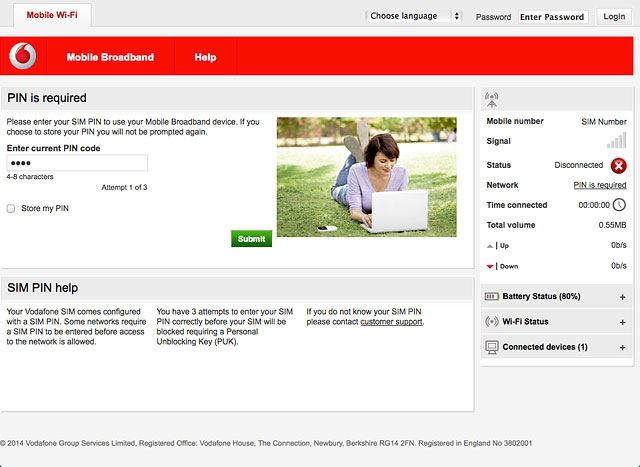Click the Vodafone logo icon
Image resolution: width=640 pixels, height=467 pixels.
(23, 56)
